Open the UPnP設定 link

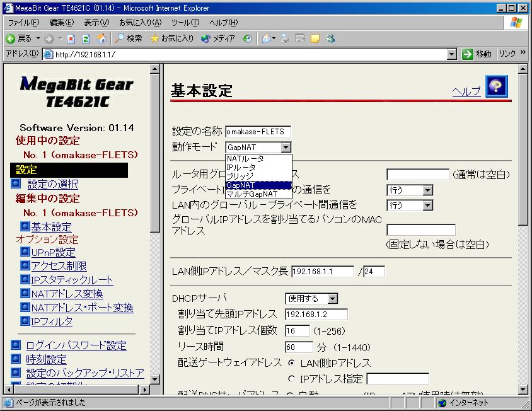click(53, 252)
